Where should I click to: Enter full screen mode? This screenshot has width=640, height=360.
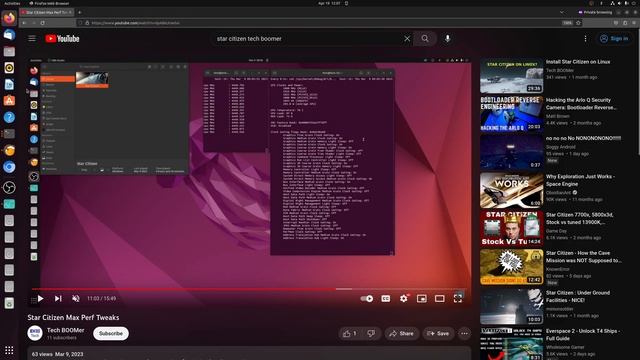pyautogui.click(x=458, y=298)
